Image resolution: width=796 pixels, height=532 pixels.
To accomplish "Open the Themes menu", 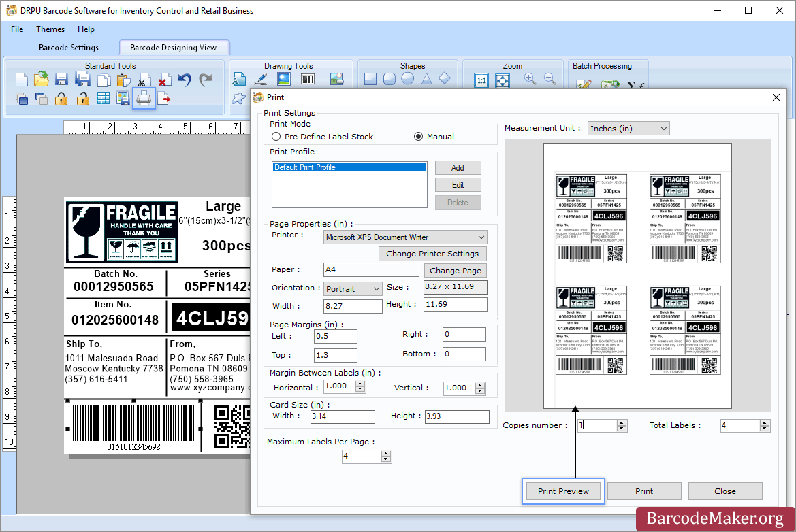I will [x=50, y=29].
